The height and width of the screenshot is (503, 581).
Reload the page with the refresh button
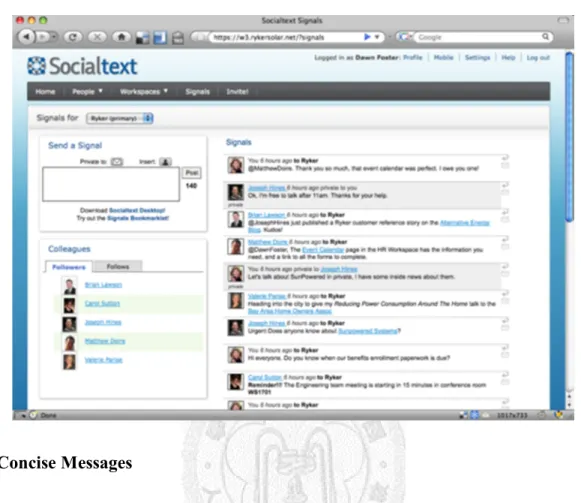[73, 37]
